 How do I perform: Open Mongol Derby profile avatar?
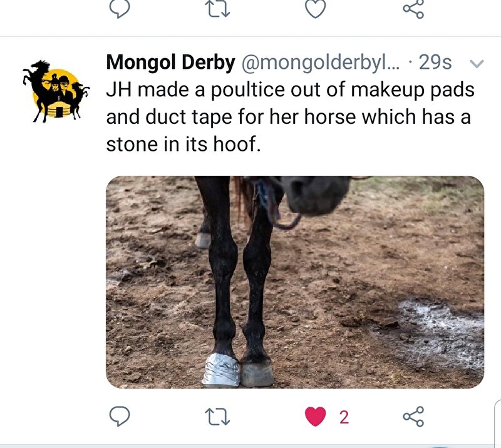coord(56,91)
